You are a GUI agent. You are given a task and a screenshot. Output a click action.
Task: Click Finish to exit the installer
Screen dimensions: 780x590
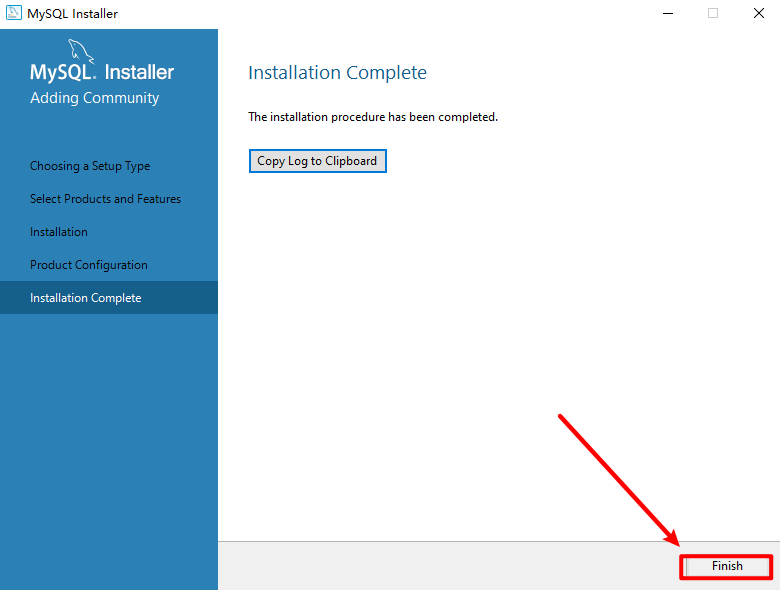pos(727,566)
